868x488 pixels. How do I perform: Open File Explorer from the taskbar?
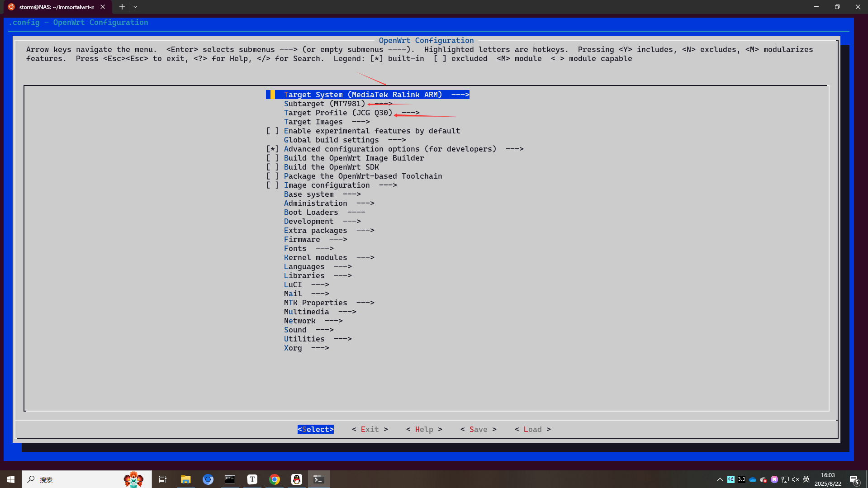click(x=185, y=479)
